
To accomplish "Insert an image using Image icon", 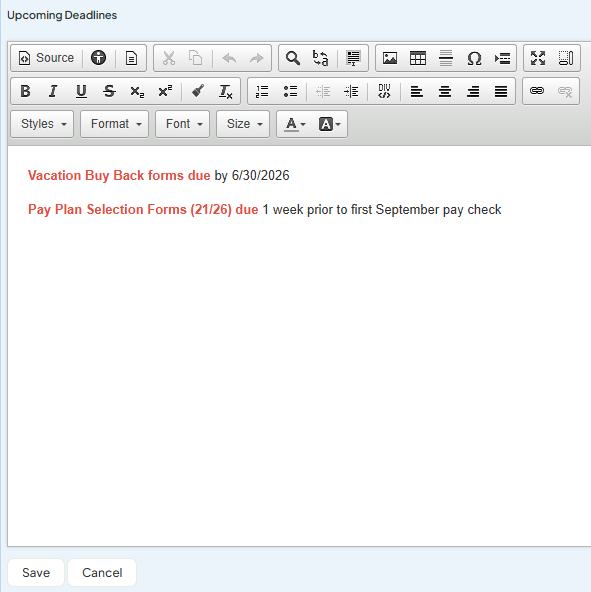I will [390, 58].
